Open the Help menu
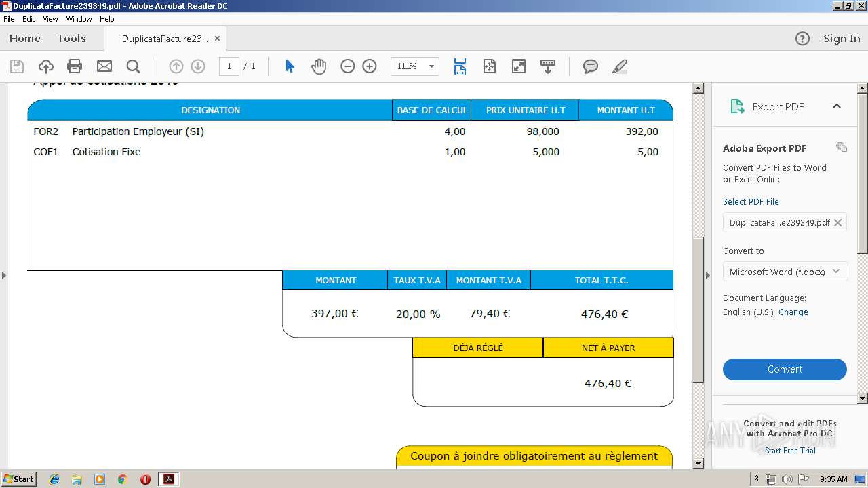This screenshot has width=868, height=488. point(107,19)
